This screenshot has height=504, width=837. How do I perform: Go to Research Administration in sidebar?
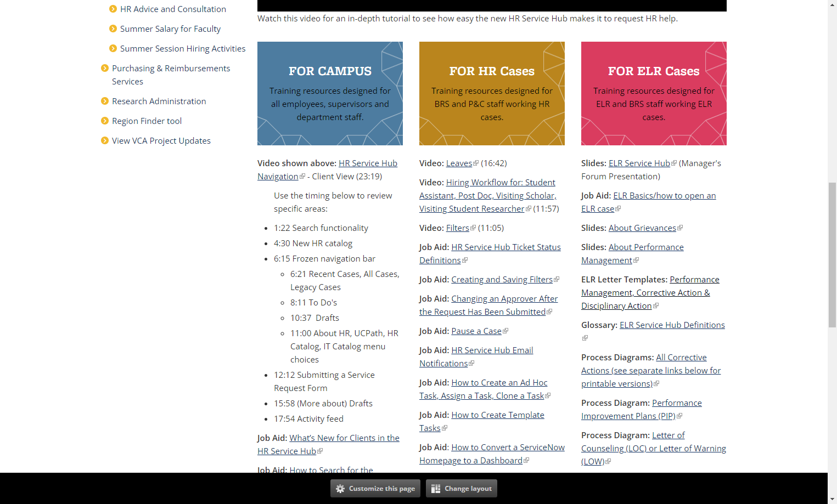pos(159,101)
